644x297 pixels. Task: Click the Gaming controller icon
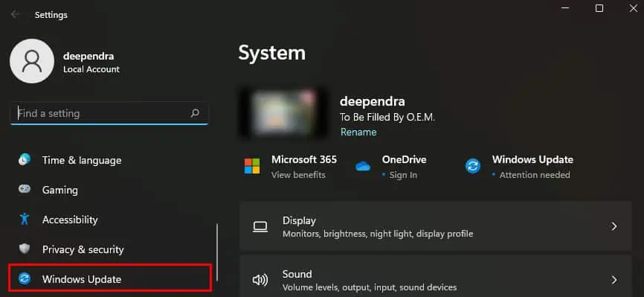(x=25, y=189)
